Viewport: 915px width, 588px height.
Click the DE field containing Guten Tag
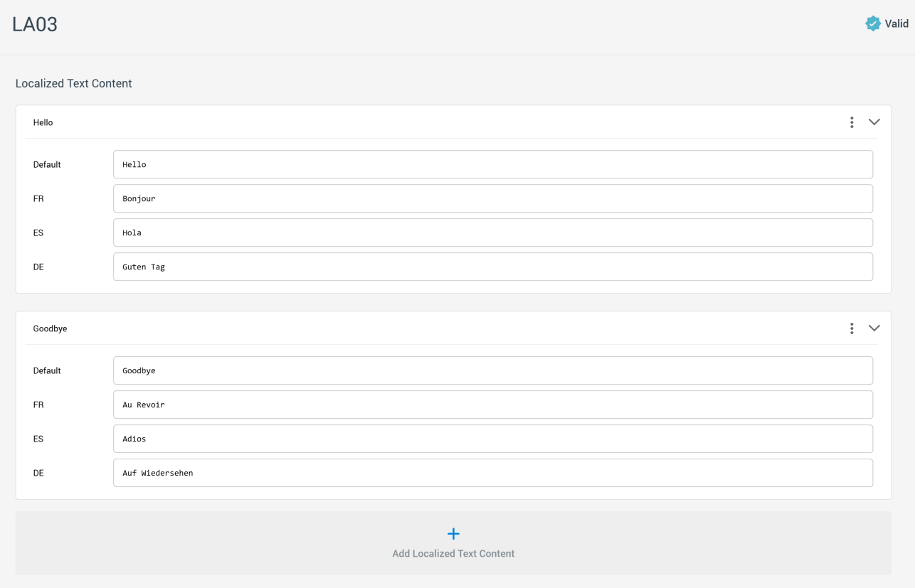tap(492, 267)
